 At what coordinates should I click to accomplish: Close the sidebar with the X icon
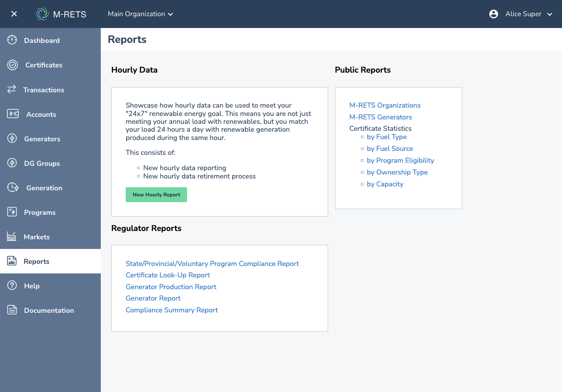pos(14,14)
